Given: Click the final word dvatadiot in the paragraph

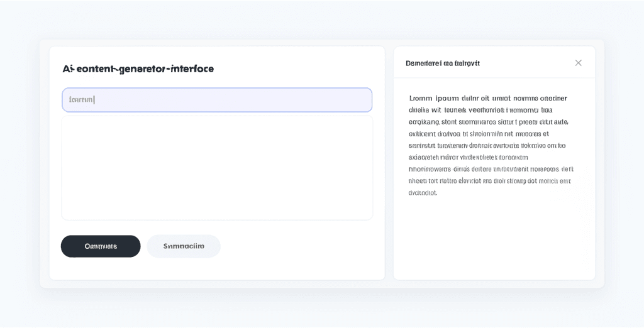Looking at the screenshot, I should (423, 193).
